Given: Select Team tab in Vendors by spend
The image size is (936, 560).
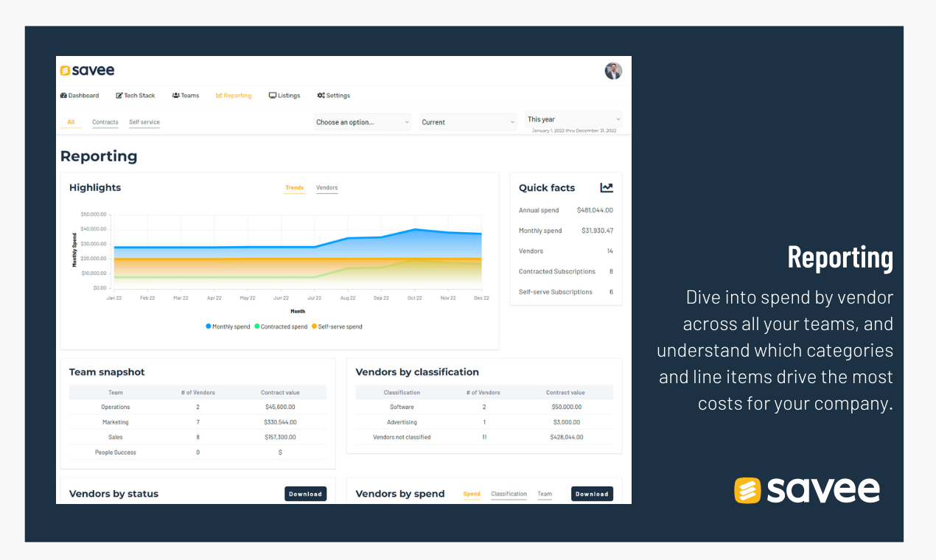Looking at the screenshot, I should (545, 494).
